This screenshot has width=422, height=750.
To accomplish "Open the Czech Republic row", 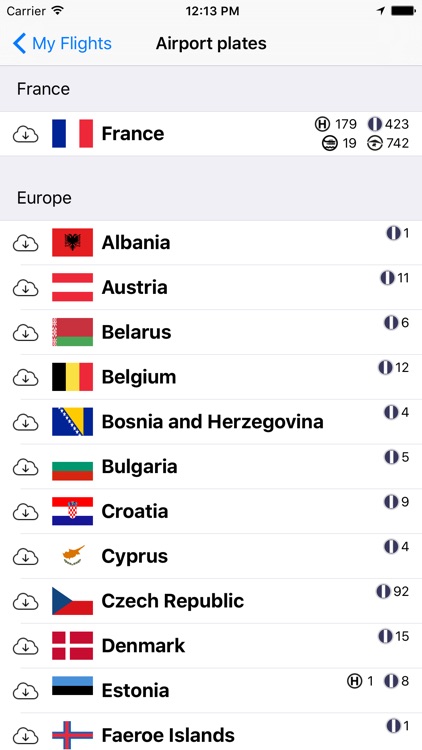I will click(x=211, y=601).
